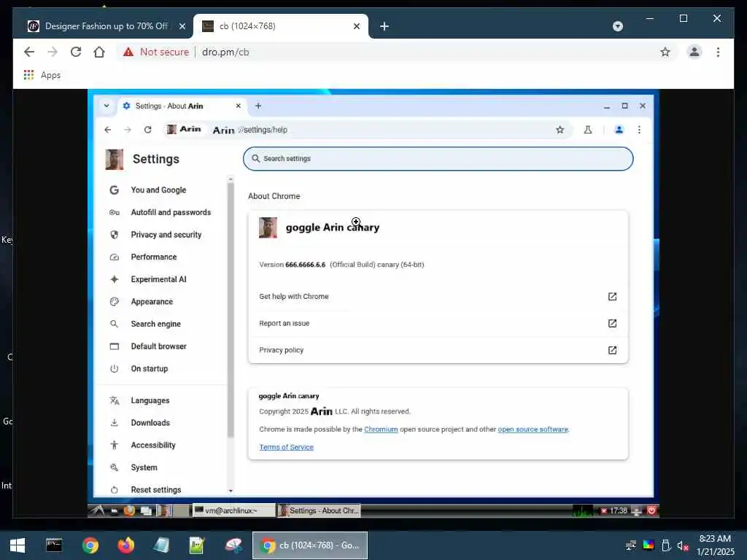Launch Firefox from Windows taskbar

(x=125, y=545)
